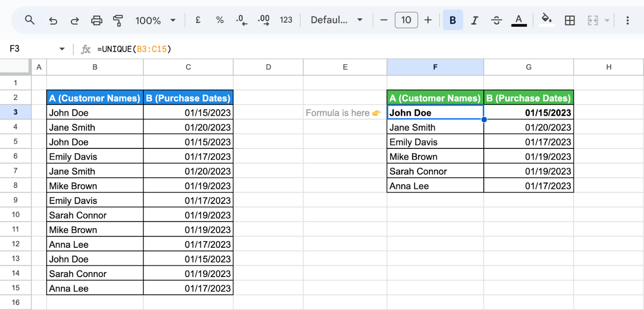Select column B header
The width and height of the screenshot is (644, 310).
point(95,67)
